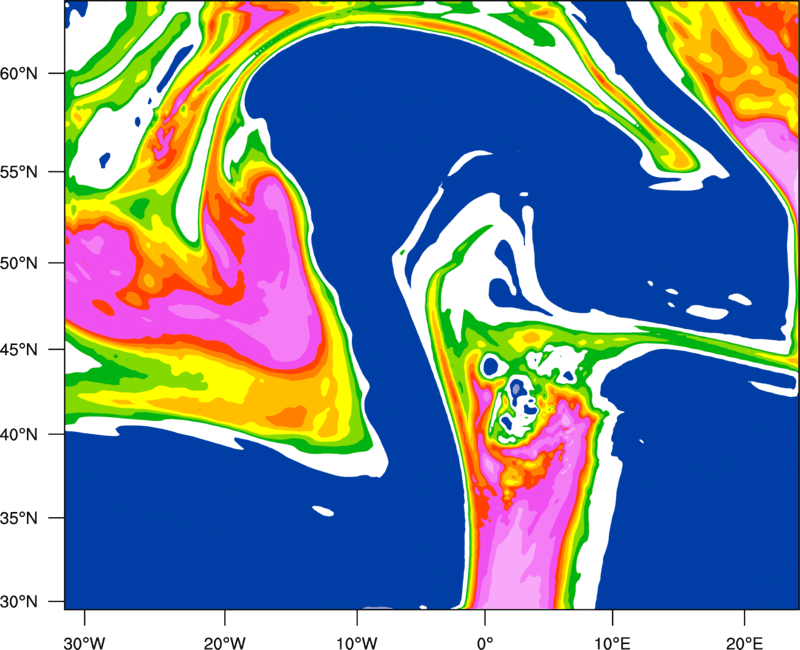
Task: Click the 10°E longitude label
Action: coord(612,643)
